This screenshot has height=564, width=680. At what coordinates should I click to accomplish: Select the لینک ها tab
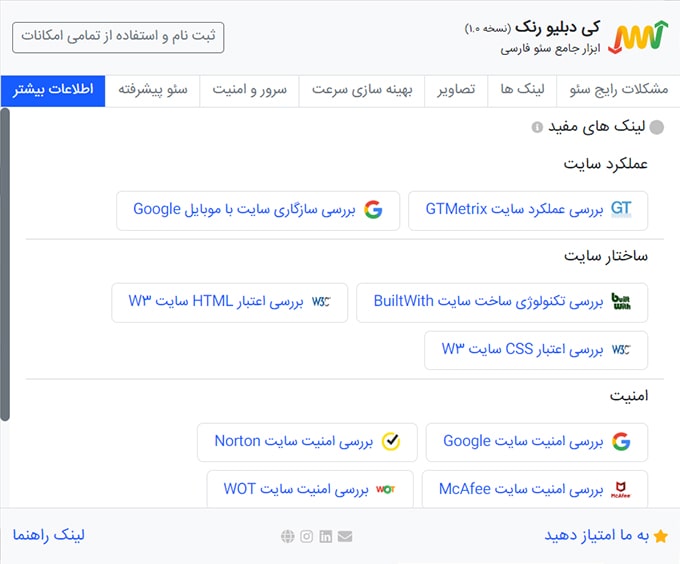pos(522,91)
